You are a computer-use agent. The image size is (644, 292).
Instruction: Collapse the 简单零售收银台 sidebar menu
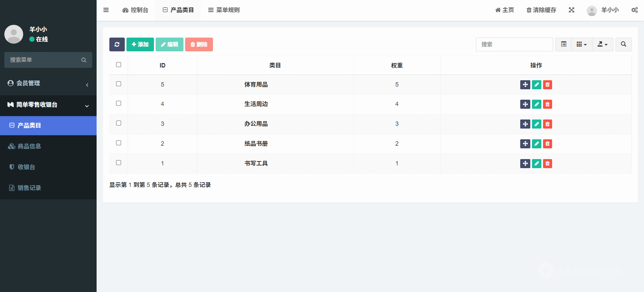(x=48, y=105)
